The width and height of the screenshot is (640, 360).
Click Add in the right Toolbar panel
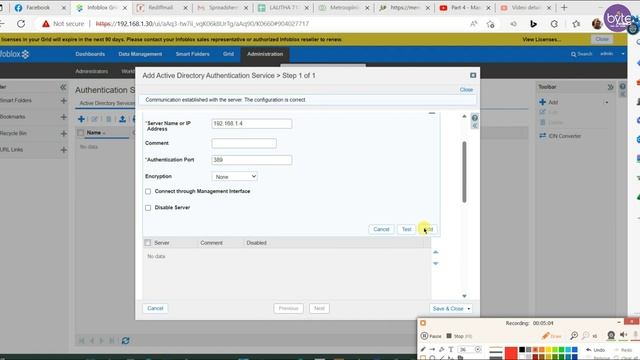click(549, 102)
